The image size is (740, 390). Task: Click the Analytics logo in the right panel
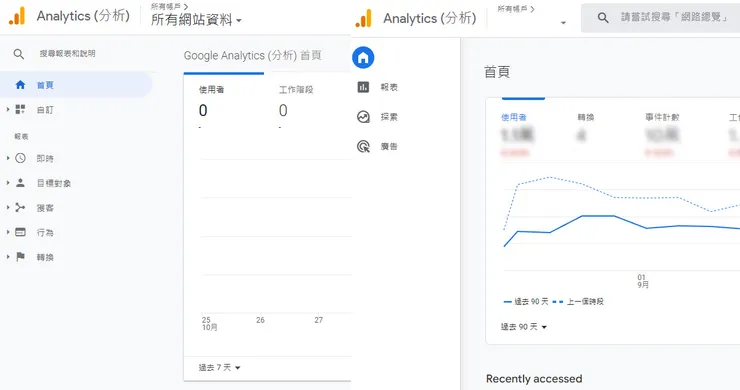tap(364, 18)
